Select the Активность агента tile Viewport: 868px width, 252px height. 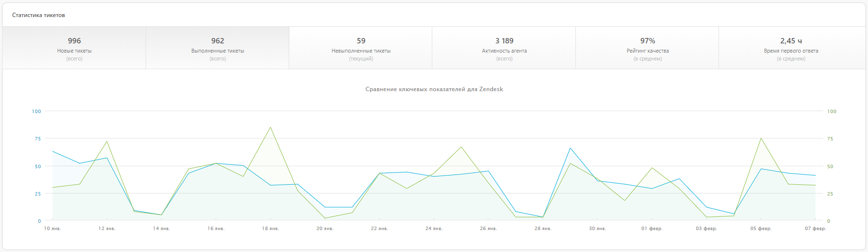click(504, 48)
